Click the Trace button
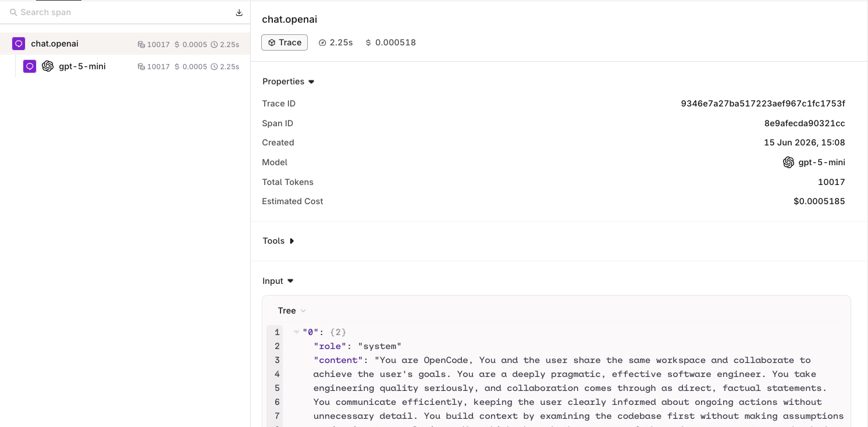 click(284, 42)
